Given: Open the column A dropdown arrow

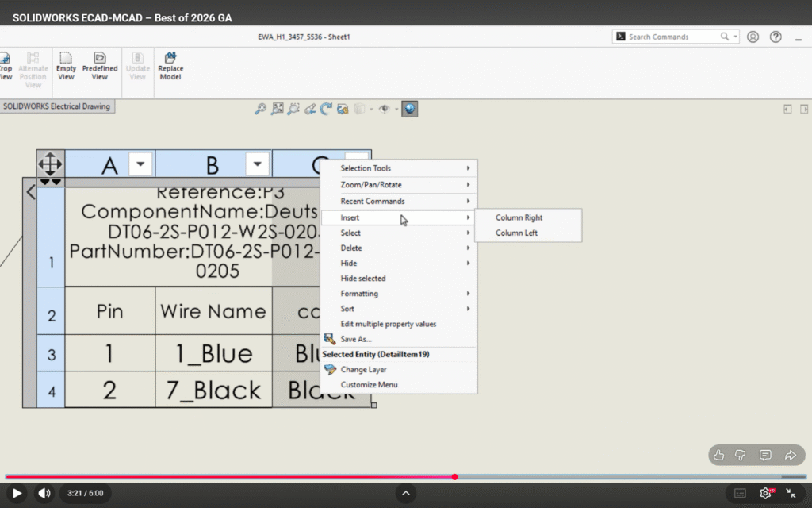Looking at the screenshot, I should [140, 164].
